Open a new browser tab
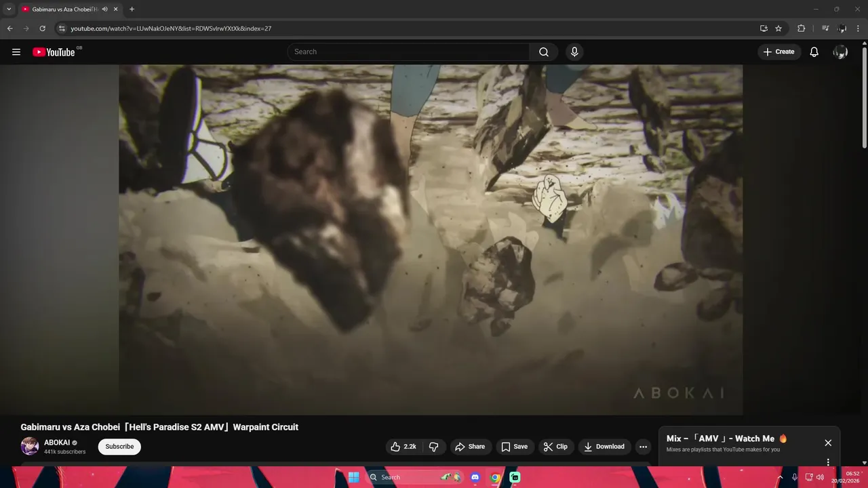The image size is (868, 488). click(132, 9)
